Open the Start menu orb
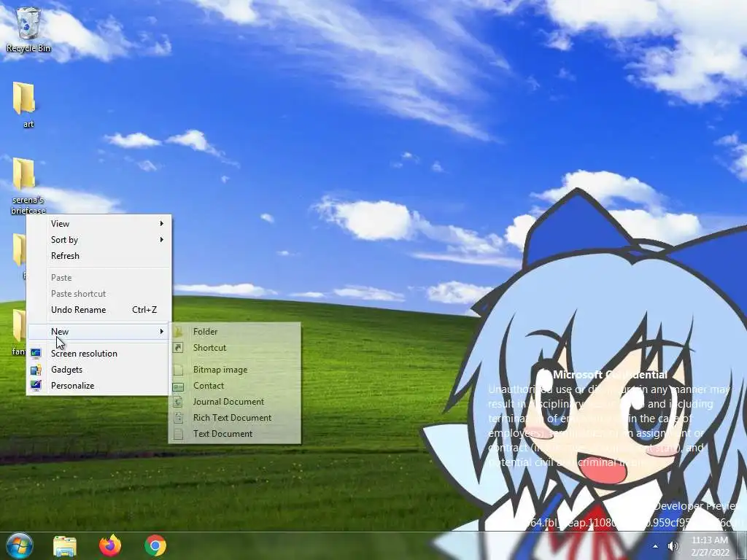Image resolution: width=747 pixels, height=560 pixels. coord(20,545)
